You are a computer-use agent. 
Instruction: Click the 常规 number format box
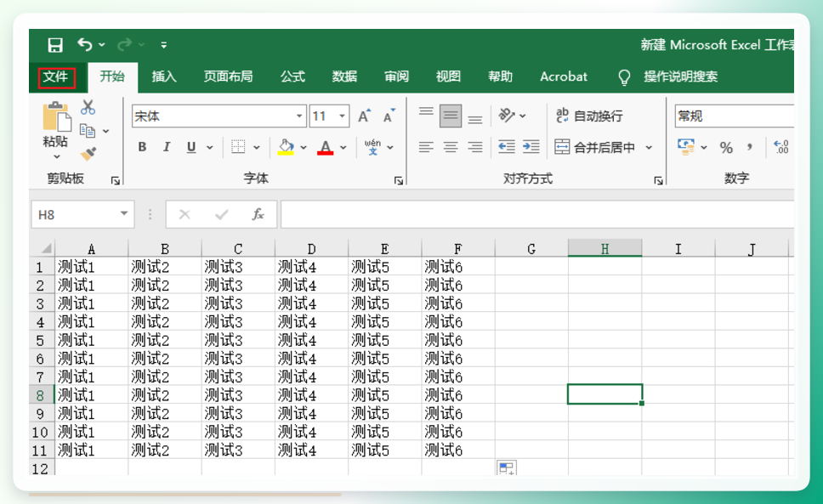click(734, 116)
